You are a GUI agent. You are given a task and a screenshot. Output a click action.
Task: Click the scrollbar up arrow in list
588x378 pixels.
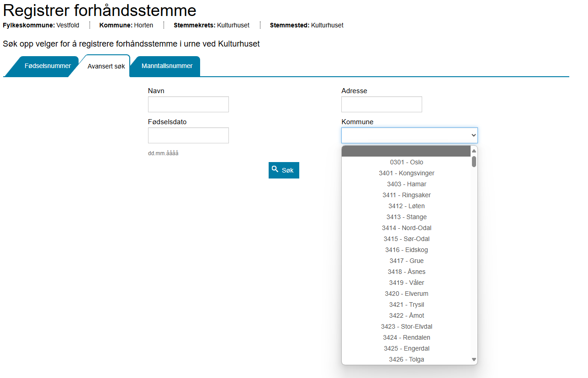474,151
